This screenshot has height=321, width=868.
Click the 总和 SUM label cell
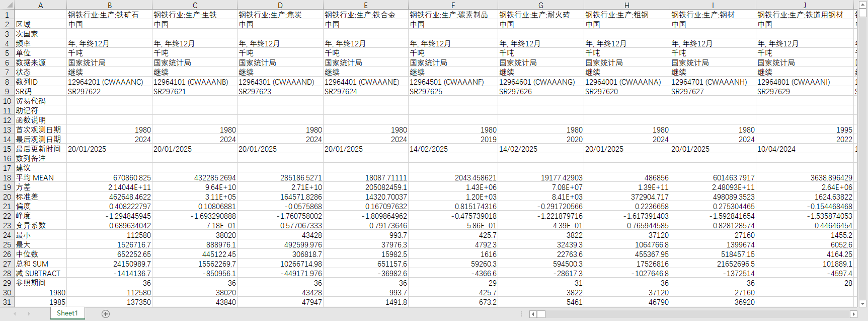click(40, 264)
